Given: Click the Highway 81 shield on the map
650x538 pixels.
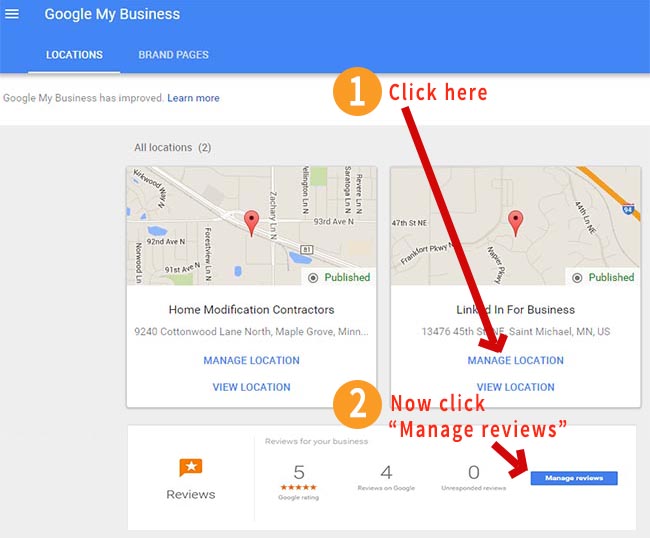Looking at the screenshot, I should [x=306, y=250].
